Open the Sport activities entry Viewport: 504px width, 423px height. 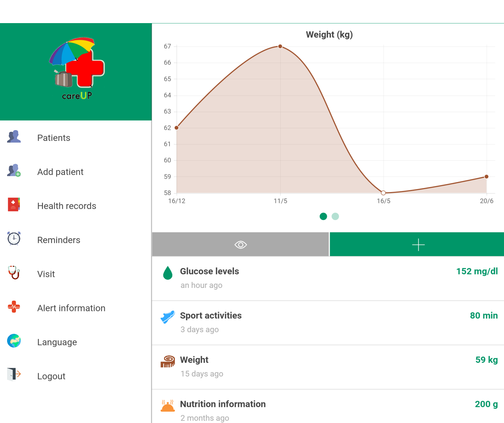(328, 322)
